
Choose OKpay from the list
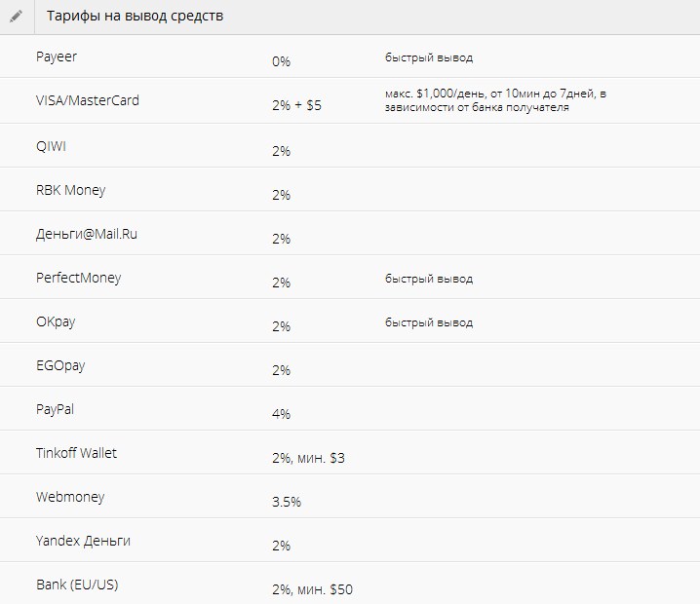(x=56, y=321)
